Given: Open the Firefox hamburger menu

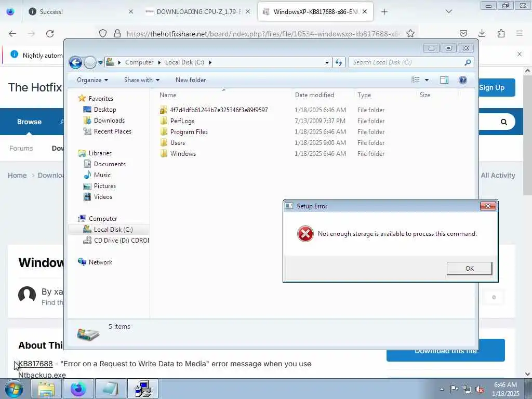Looking at the screenshot, I should 519,33.
